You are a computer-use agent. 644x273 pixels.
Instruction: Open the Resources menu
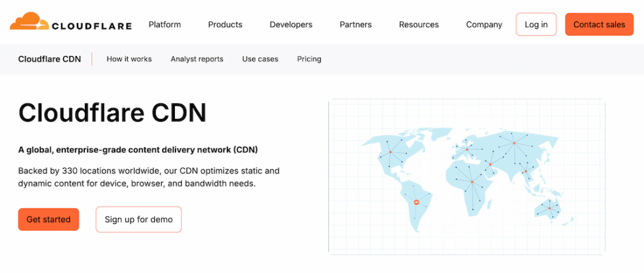(x=419, y=25)
